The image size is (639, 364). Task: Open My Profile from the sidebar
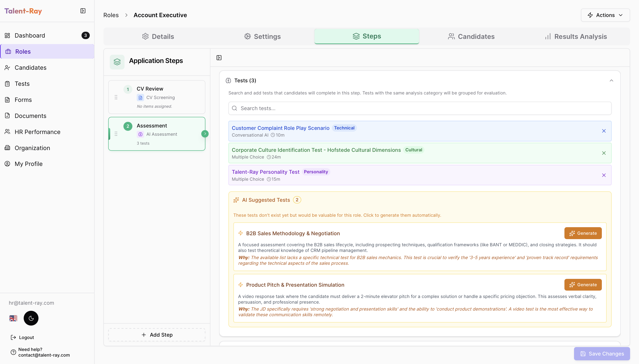point(28,164)
